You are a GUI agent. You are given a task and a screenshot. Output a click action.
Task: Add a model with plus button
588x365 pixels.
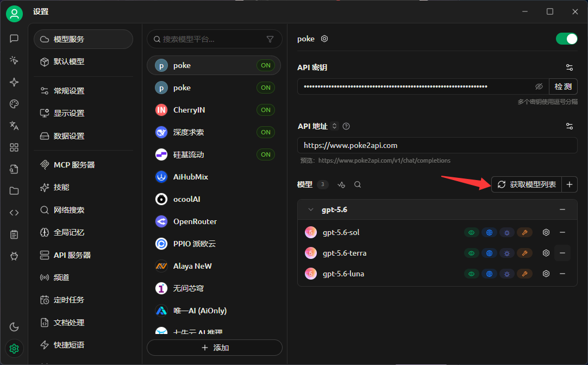pos(569,184)
